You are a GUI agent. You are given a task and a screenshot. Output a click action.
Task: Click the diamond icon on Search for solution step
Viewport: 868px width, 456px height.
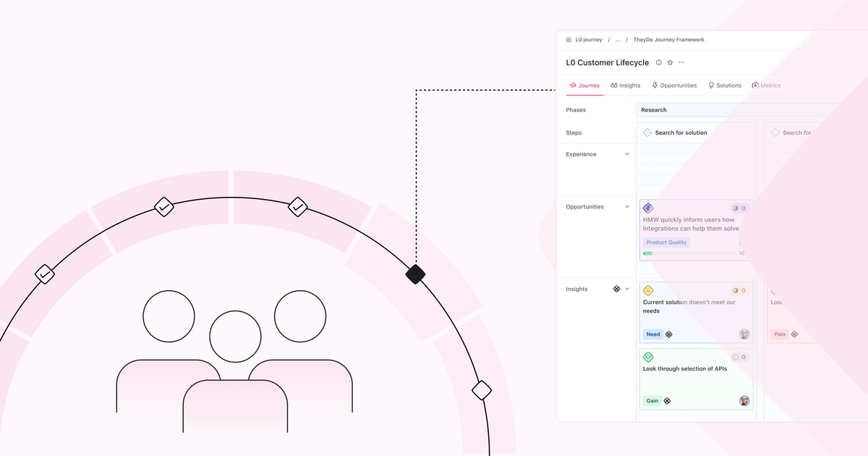647,132
